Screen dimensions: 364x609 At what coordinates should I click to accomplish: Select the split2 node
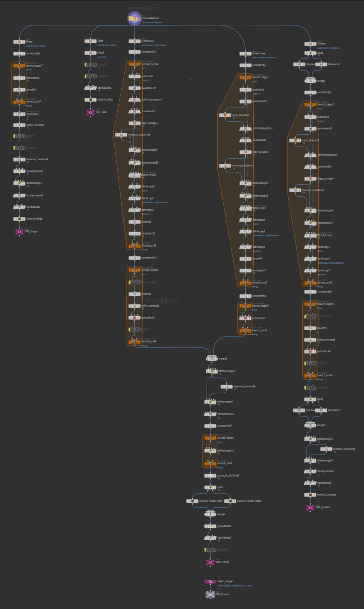point(310,399)
